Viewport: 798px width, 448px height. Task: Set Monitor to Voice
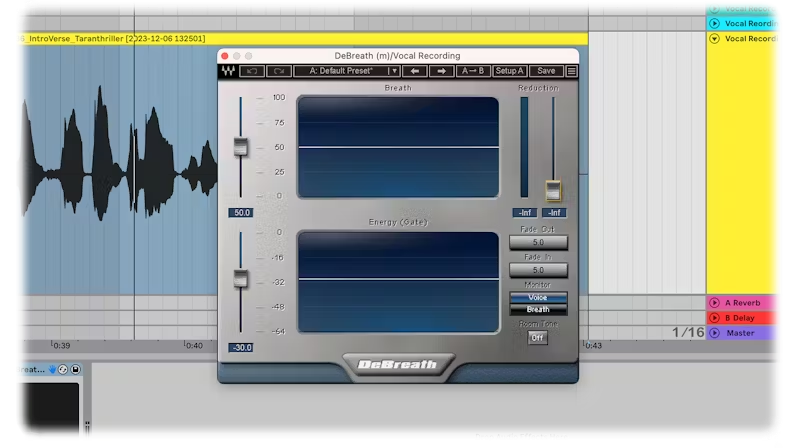click(x=538, y=297)
